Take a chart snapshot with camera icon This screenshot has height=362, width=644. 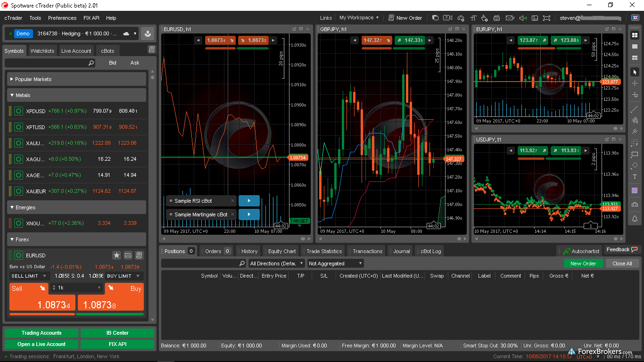coord(635,205)
